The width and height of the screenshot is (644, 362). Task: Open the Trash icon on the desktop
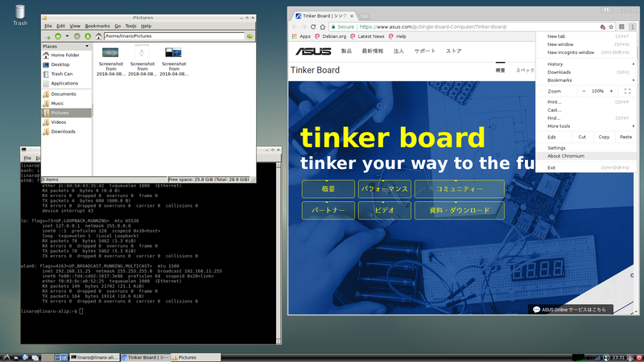pyautogui.click(x=19, y=14)
